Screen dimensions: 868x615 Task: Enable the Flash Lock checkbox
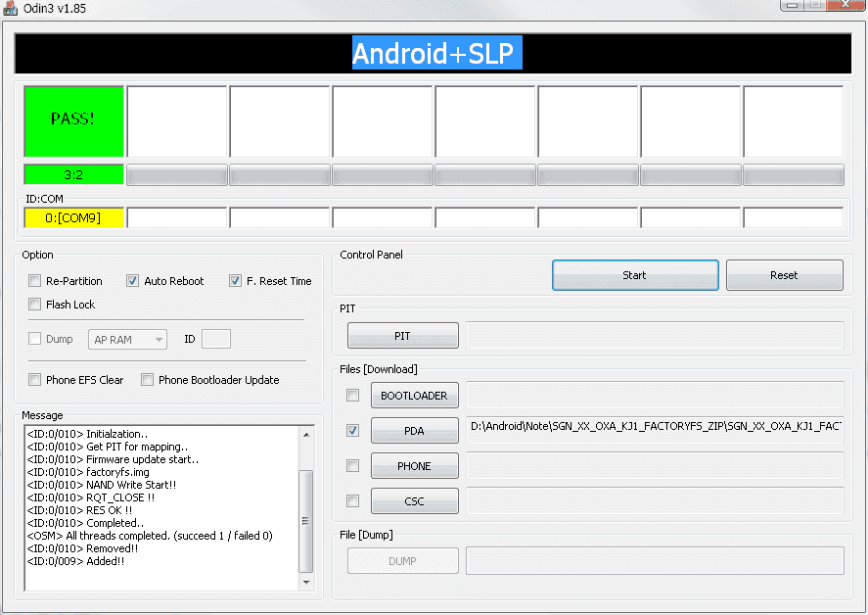(35, 305)
